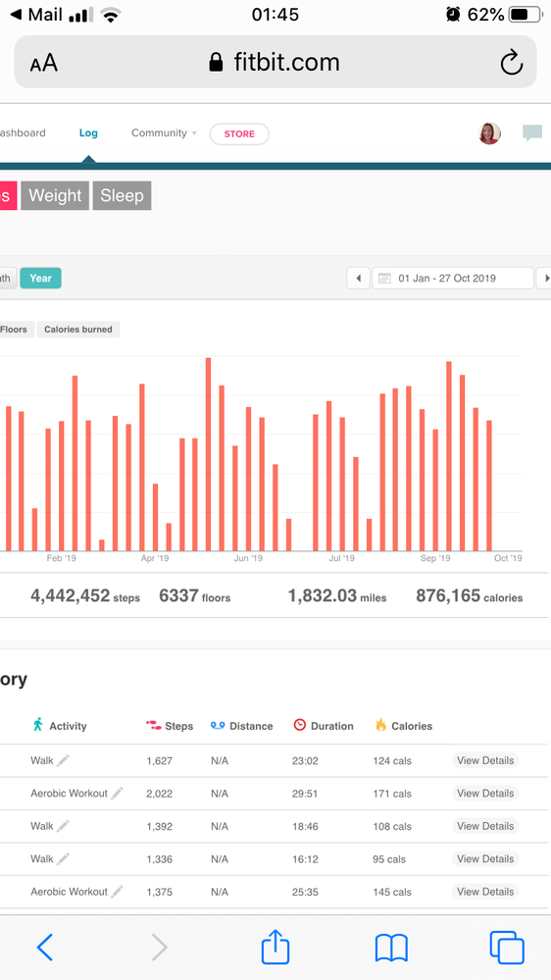Viewport: 551px width, 980px height.
Task: Go to previous date range arrow
Action: [x=359, y=279]
